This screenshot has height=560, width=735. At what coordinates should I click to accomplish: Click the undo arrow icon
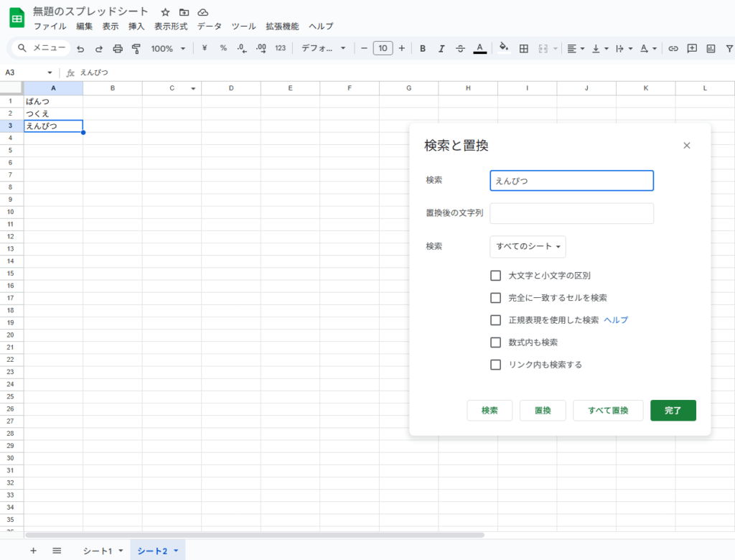tap(80, 49)
